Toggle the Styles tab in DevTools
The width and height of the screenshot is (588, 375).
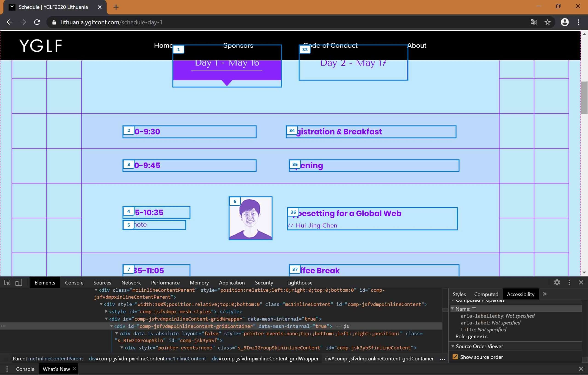(x=459, y=294)
